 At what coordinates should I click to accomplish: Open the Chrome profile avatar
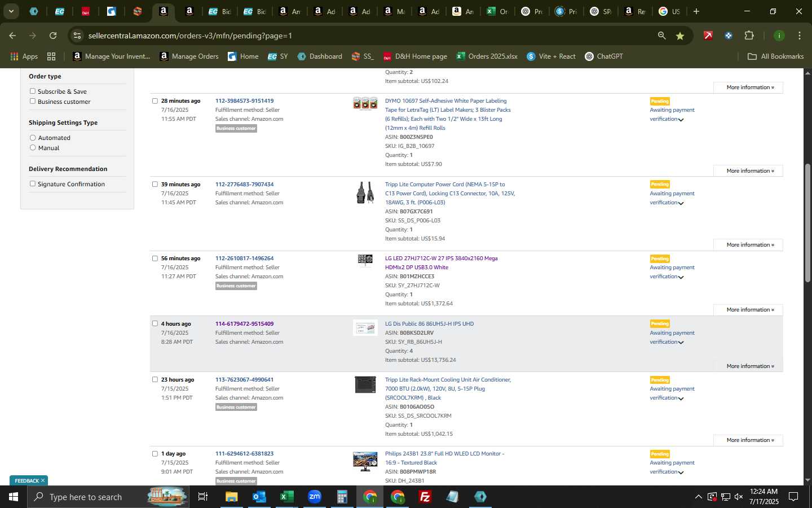[x=779, y=36]
